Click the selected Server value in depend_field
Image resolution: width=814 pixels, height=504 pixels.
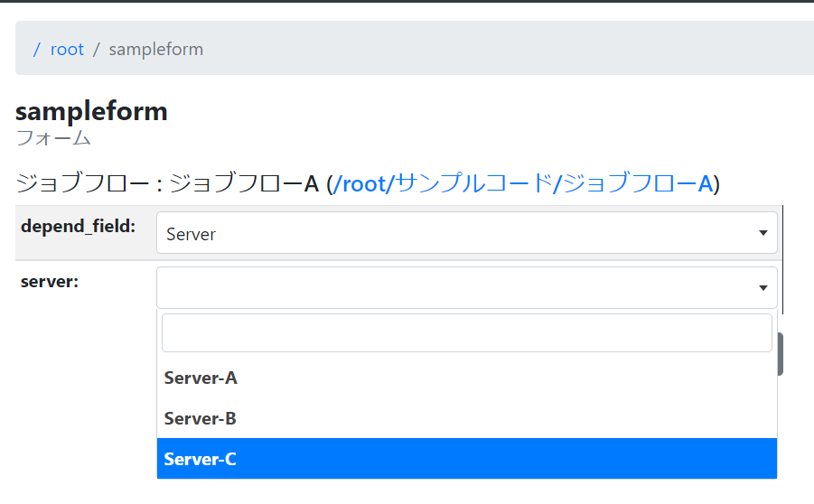(192, 234)
